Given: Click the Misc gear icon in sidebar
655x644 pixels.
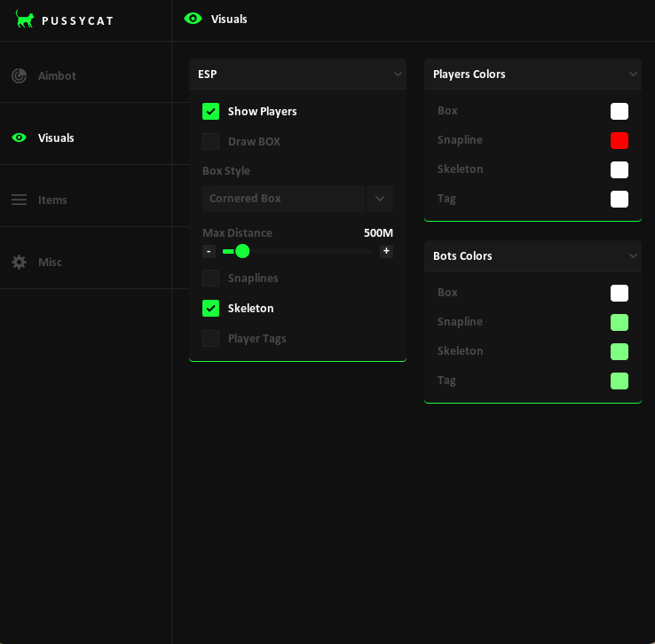Looking at the screenshot, I should click(19, 262).
